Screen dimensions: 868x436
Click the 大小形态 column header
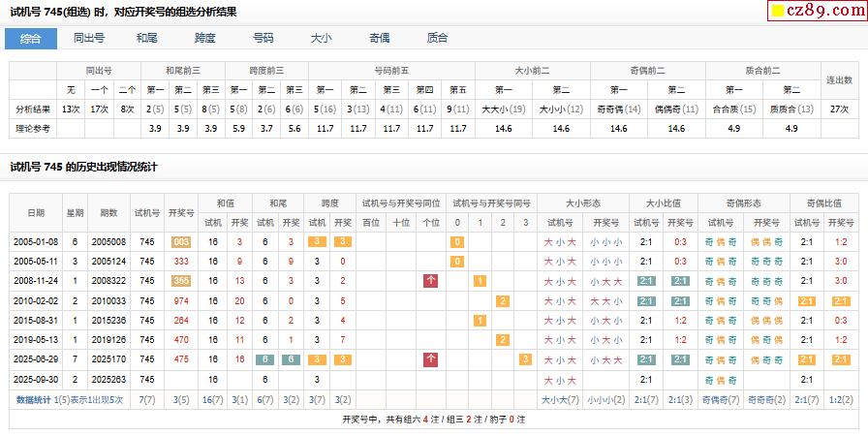583,203
